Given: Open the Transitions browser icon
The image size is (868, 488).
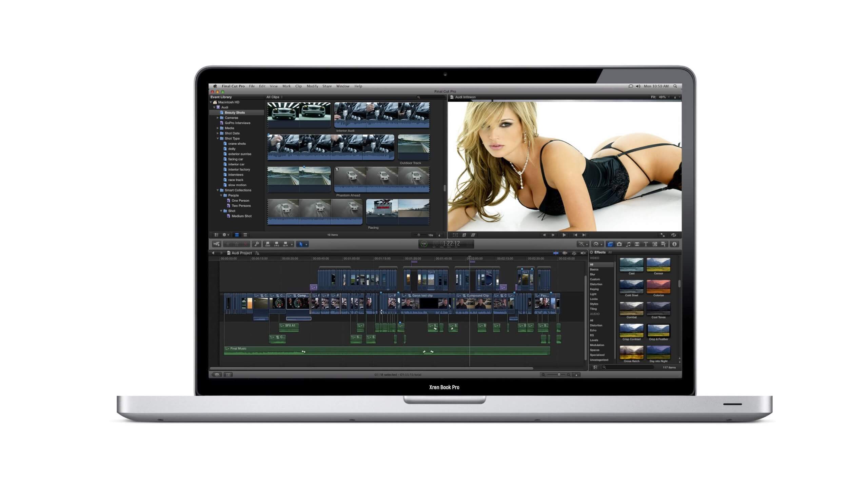Looking at the screenshot, I should [637, 244].
